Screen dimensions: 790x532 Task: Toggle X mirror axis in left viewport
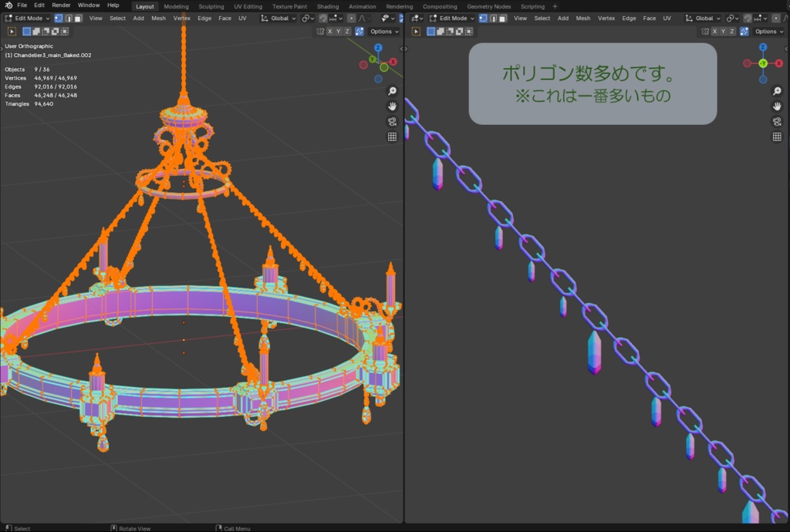[x=330, y=31]
